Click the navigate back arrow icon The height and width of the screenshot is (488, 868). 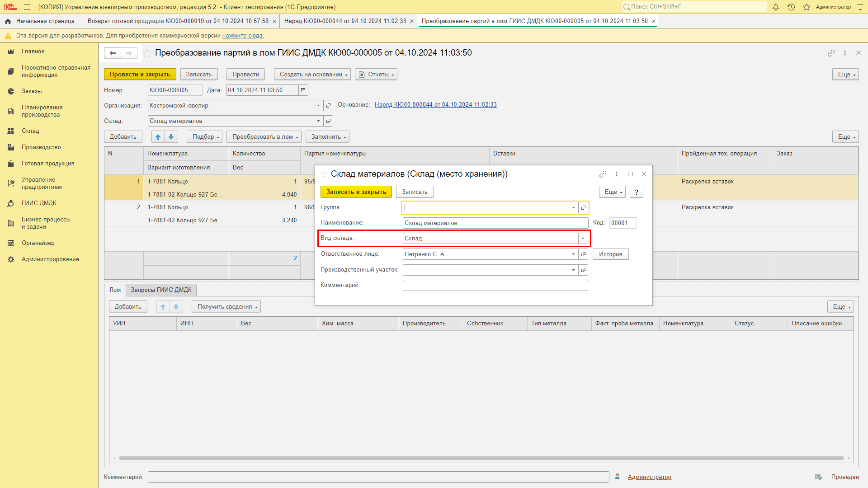click(112, 53)
